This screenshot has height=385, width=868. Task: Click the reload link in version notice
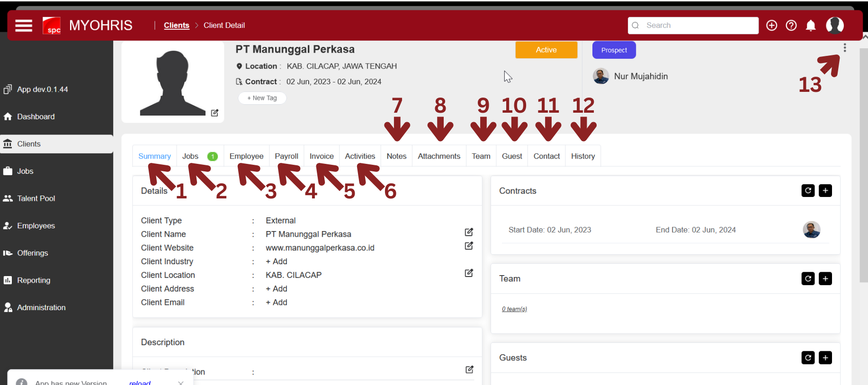click(x=140, y=382)
